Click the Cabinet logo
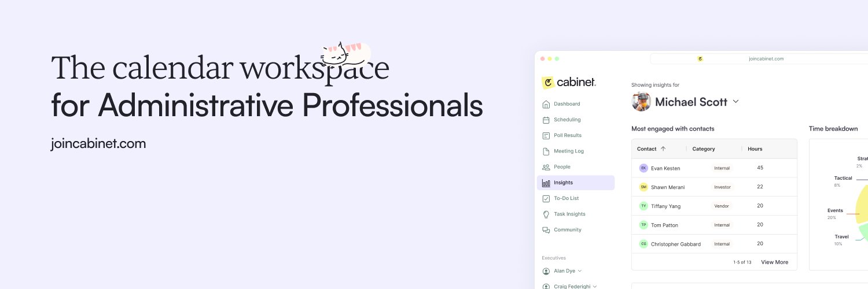Screen dimensions: 868x289 [x=569, y=83]
